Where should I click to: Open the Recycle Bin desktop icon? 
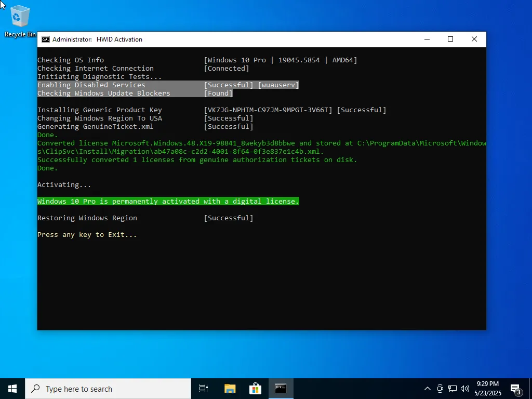pyautogui.click(x=20, y=21)
